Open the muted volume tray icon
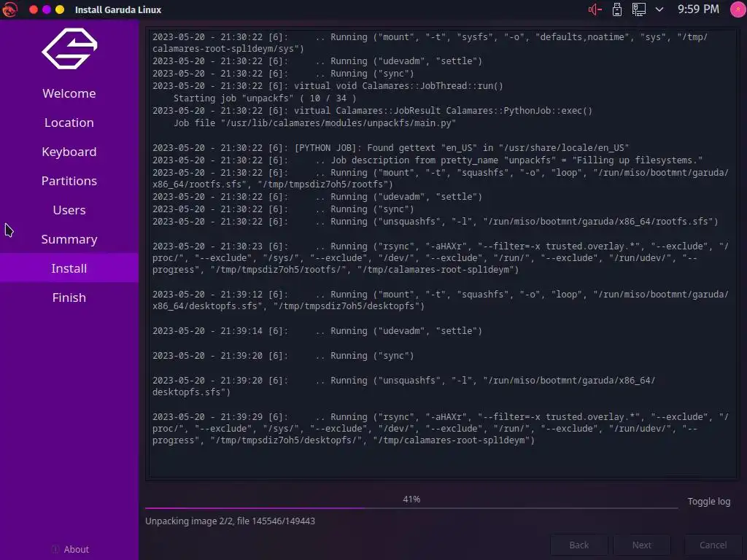This screenshot has height=560, width=747. (595, 9)
